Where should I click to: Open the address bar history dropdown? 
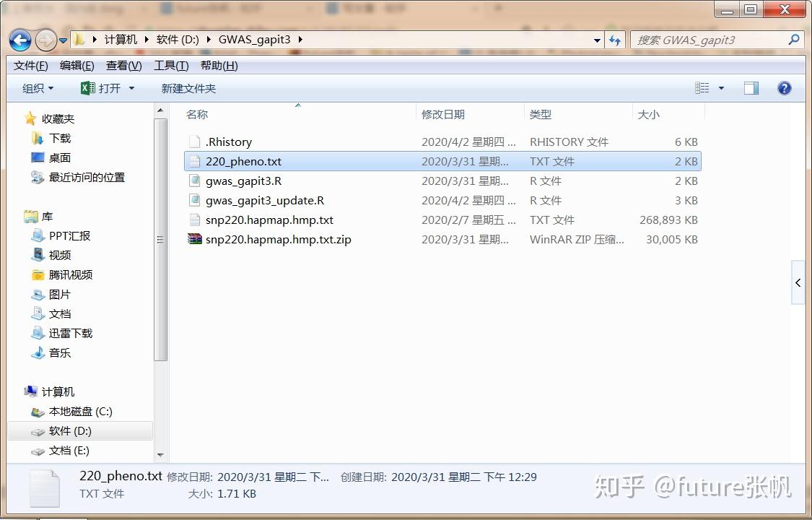[596, 40]
